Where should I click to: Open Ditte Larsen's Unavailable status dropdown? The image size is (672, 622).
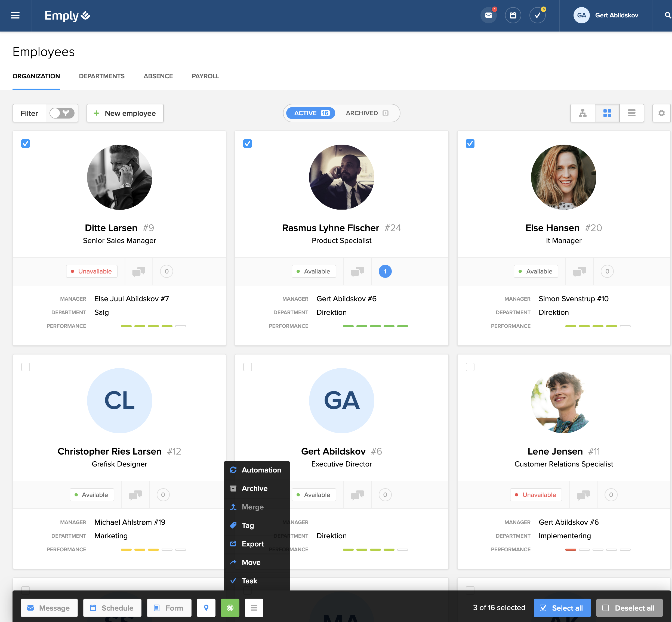pos(92,271)
